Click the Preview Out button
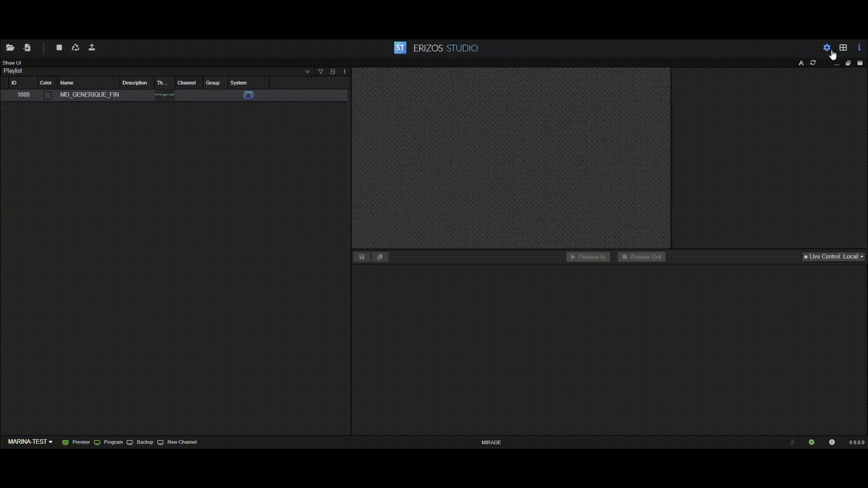 (642, 257)
